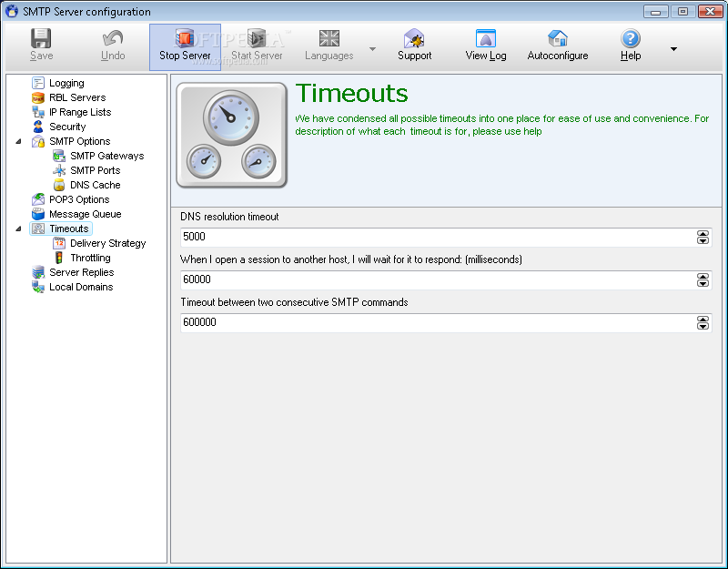
Task: Click the penguin app icon in title bar
Action: [12, 11]
